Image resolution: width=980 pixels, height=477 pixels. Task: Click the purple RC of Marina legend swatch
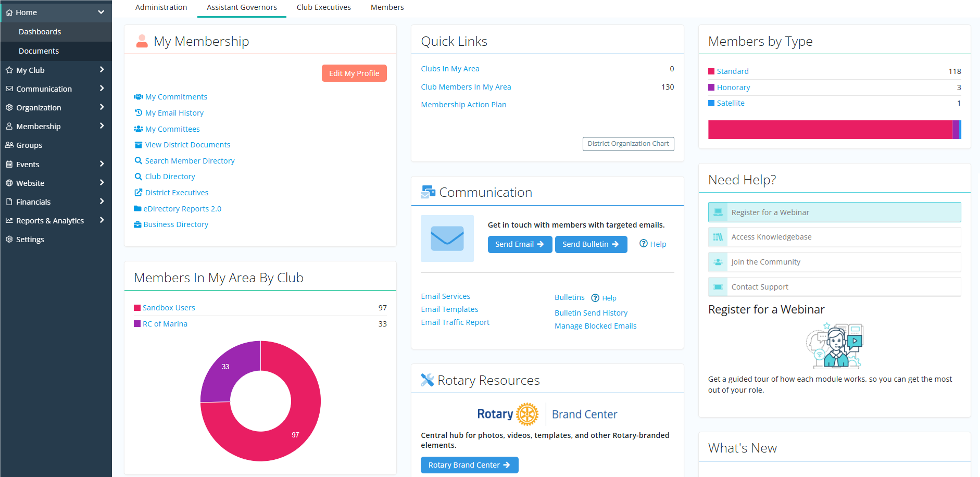tap(137, 324)
